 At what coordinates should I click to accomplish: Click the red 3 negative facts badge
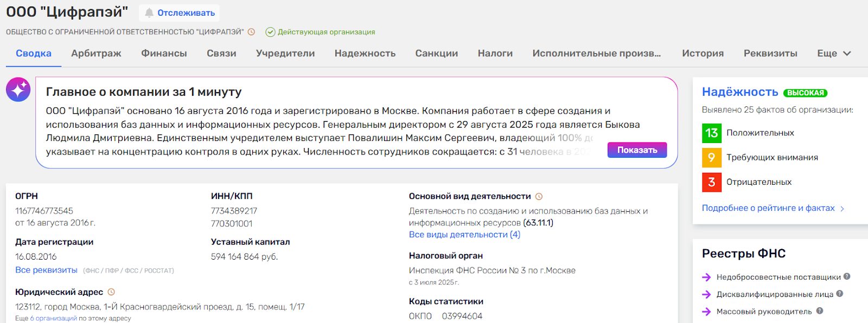coord(712,182)
